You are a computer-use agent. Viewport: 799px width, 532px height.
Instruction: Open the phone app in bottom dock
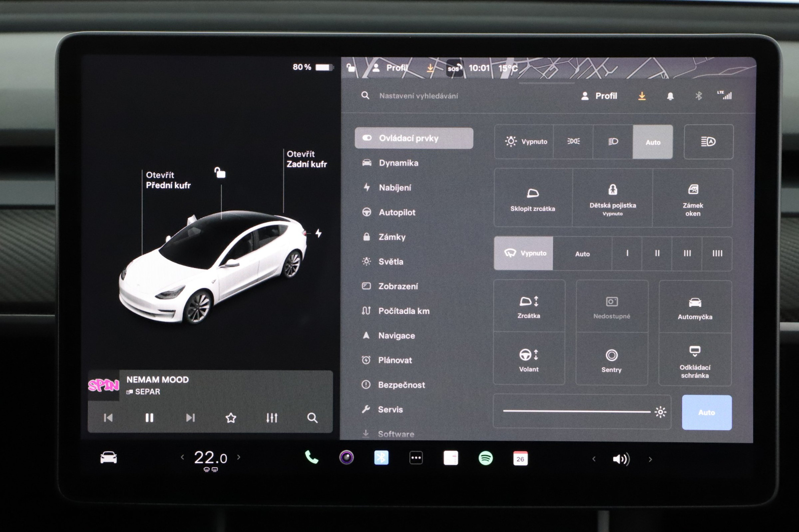[x=312, y=457]
